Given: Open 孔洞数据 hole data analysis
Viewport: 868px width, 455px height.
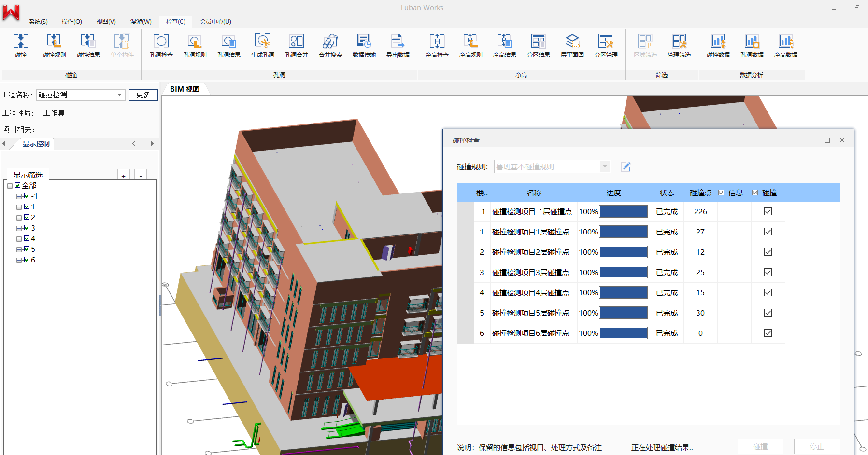Looking at the screenshot, I should coord(752,46).
